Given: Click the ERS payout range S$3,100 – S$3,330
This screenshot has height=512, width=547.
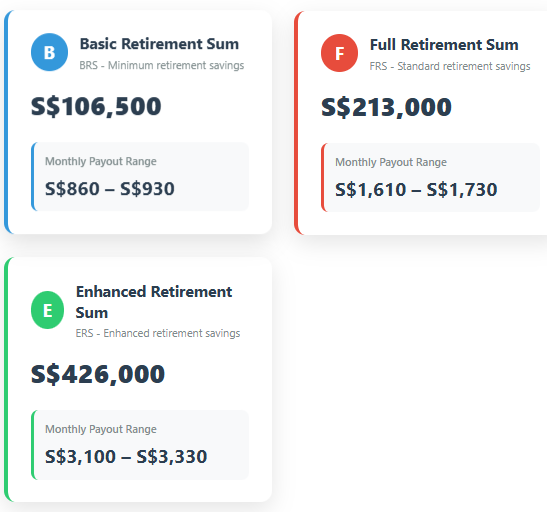Looking at the screenshot, I should click(x=126, y=457).
